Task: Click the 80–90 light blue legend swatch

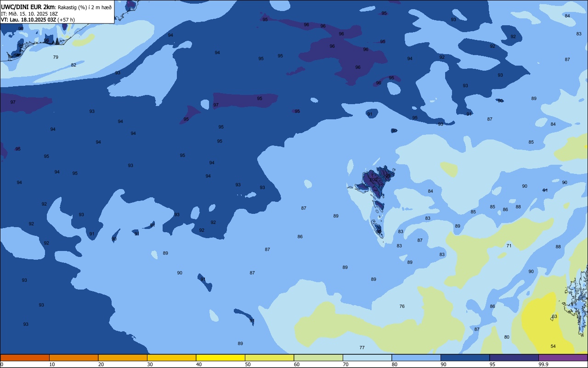Action: tap(416, 357)
